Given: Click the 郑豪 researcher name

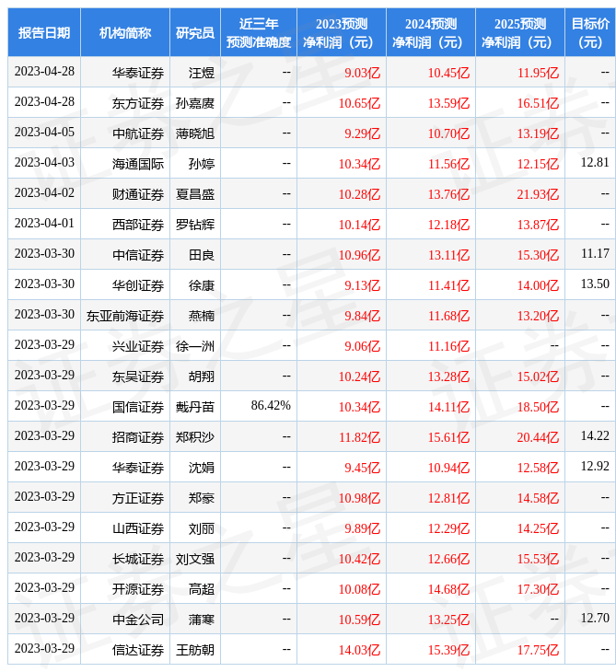Looking at the screenshot, I should click(202, 498).
